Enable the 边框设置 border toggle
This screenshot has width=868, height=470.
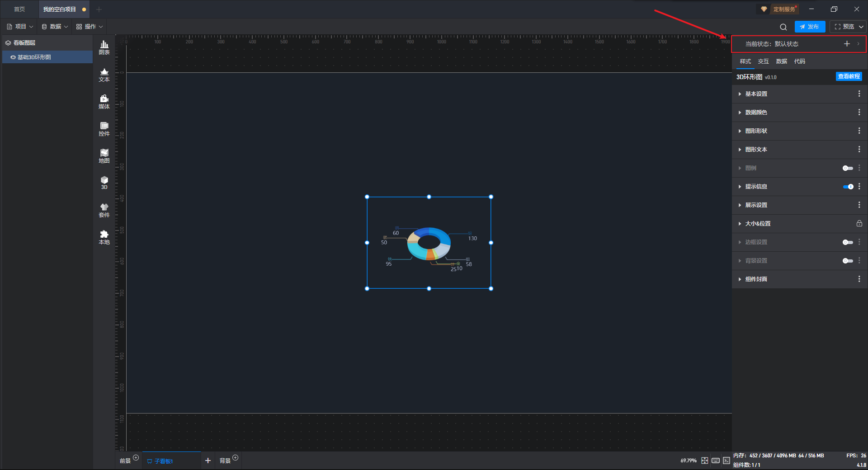tap(848, 242)
